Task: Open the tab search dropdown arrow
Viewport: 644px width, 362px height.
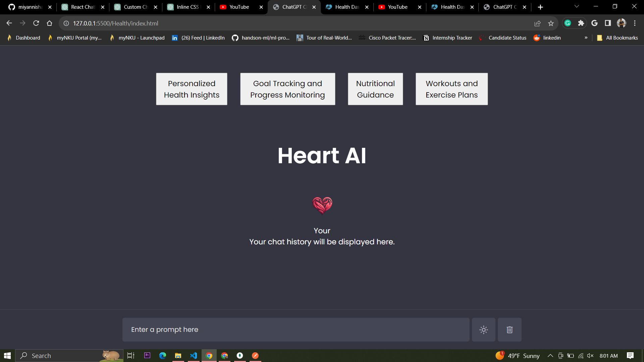Action: (x=577, y=7)
